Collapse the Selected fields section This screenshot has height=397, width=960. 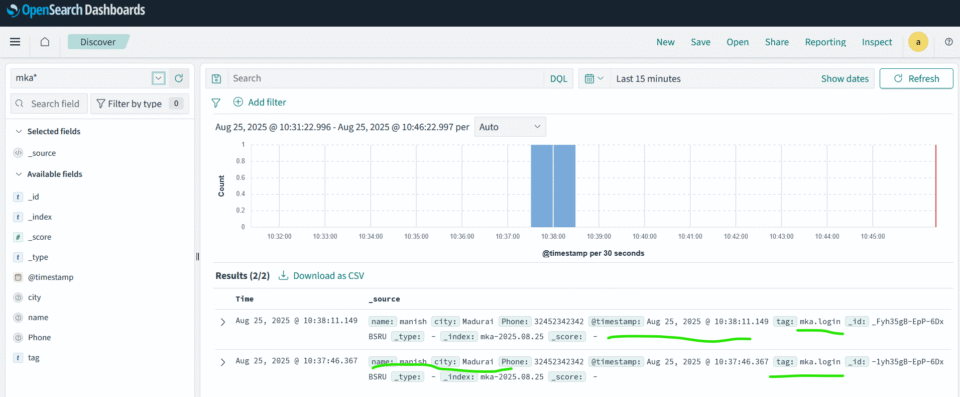(x=19, y=131)
